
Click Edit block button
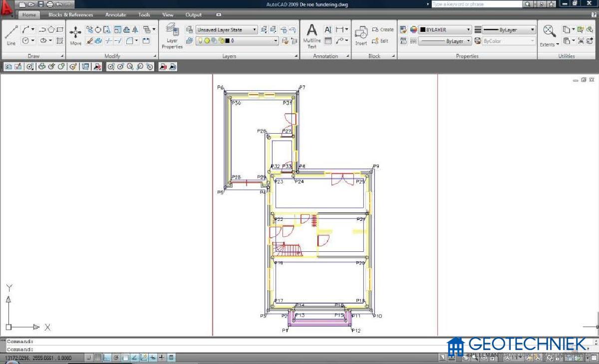coord(380,41)
